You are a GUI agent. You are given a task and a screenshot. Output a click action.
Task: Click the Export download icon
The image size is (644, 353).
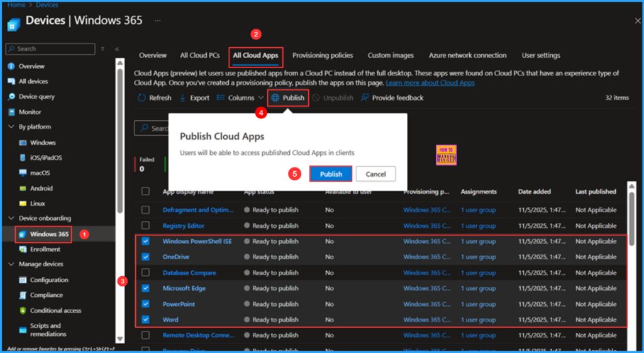(x=183, y=98)
